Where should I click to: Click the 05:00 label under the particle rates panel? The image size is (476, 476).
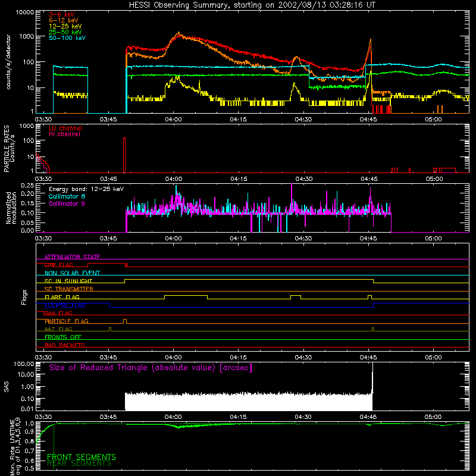(x=434, y=179)
